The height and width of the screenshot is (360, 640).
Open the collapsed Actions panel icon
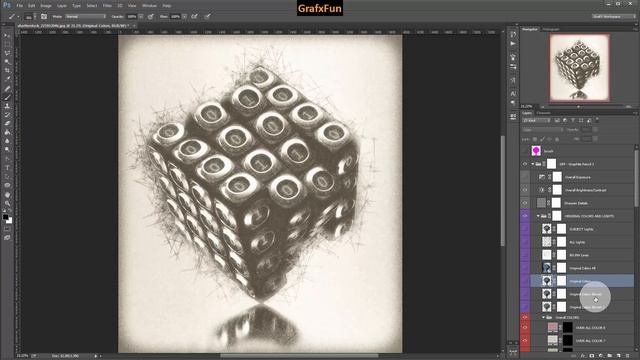point(513,44)
